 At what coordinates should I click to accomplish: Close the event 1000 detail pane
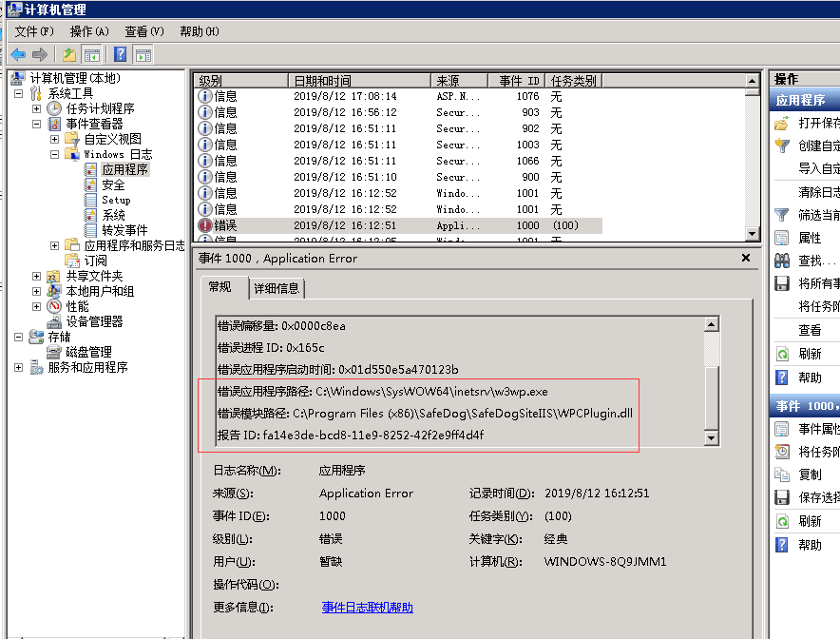(746, 258)
